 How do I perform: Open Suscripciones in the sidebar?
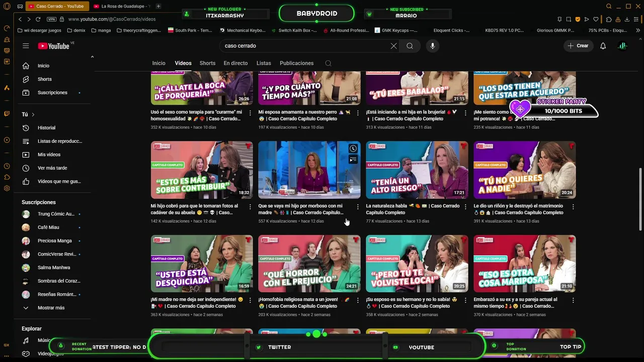[52, 93]
